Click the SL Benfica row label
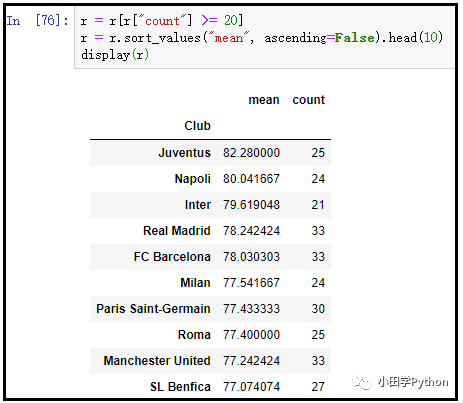463x403 pixels. [x=180, y=387]
